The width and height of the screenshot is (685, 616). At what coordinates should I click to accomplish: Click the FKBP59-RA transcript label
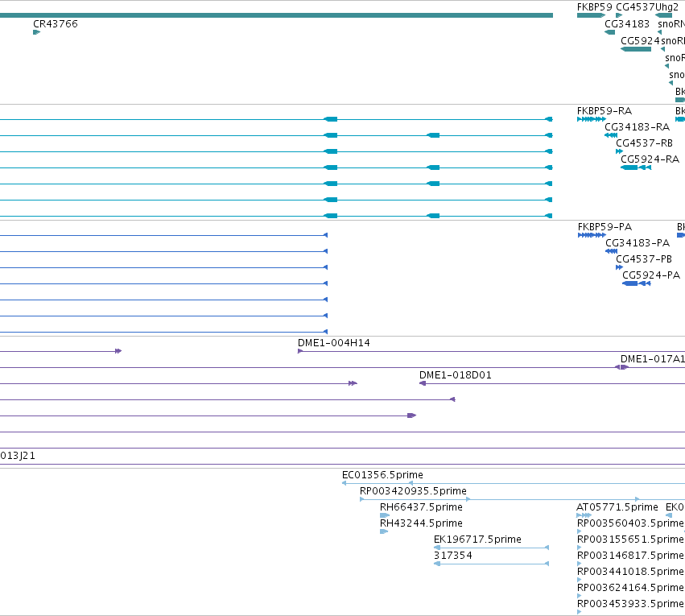point(605,111)
